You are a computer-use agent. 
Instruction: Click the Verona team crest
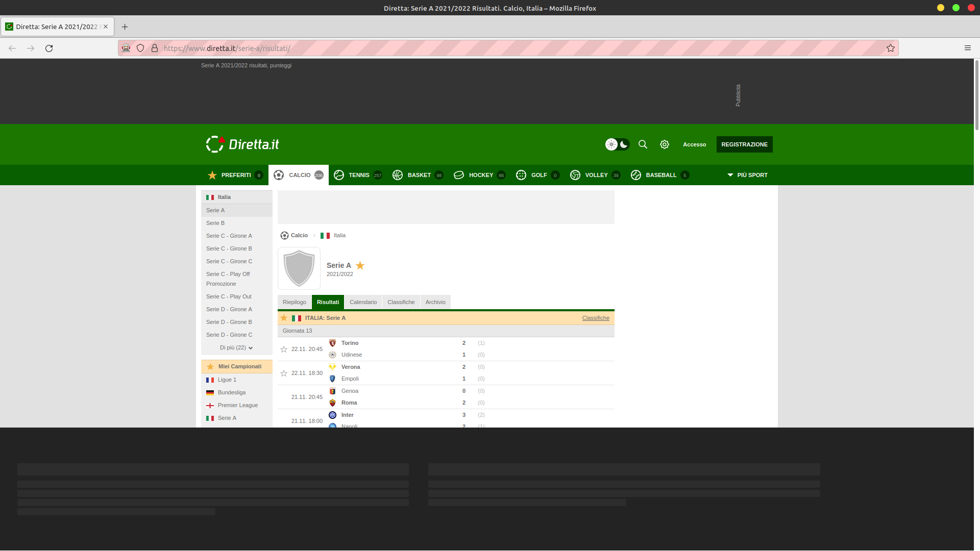click(x=332, y=367)
